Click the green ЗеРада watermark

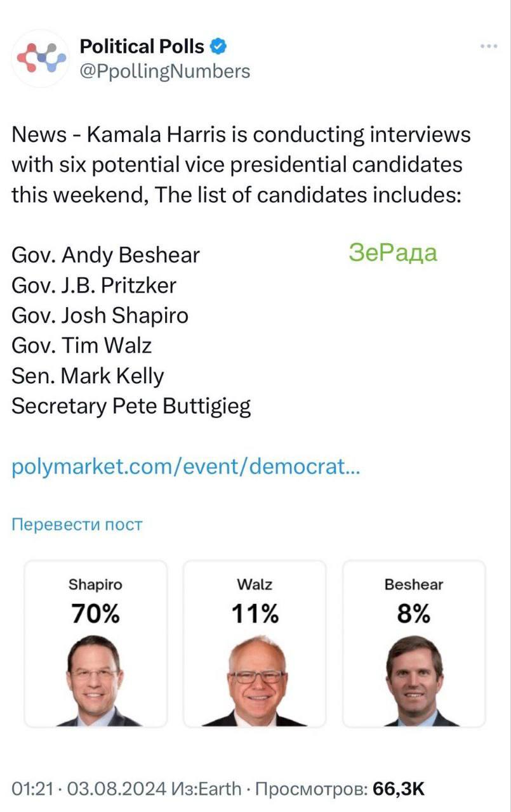tap(393, 252)
